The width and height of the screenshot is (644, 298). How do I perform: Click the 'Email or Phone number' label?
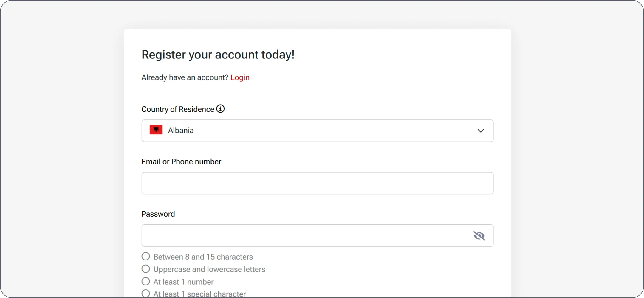click(181, 162)
